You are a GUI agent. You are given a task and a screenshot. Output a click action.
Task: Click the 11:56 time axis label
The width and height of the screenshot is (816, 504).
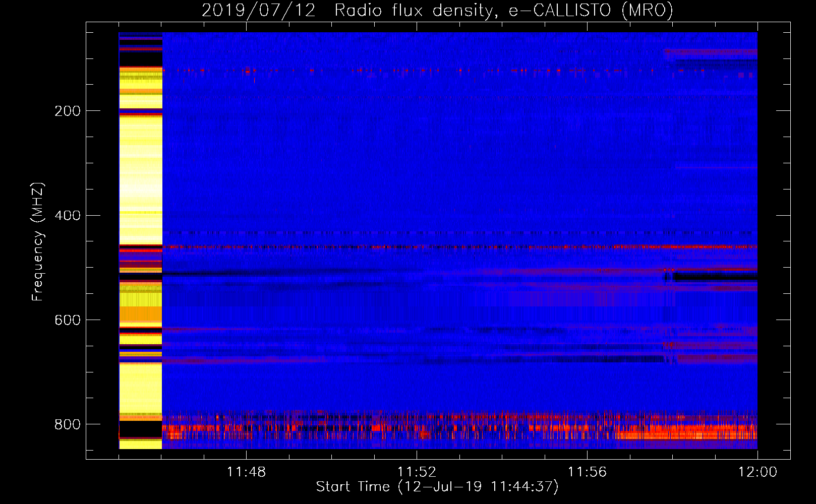pyautogui.click(x=587, y=472)
